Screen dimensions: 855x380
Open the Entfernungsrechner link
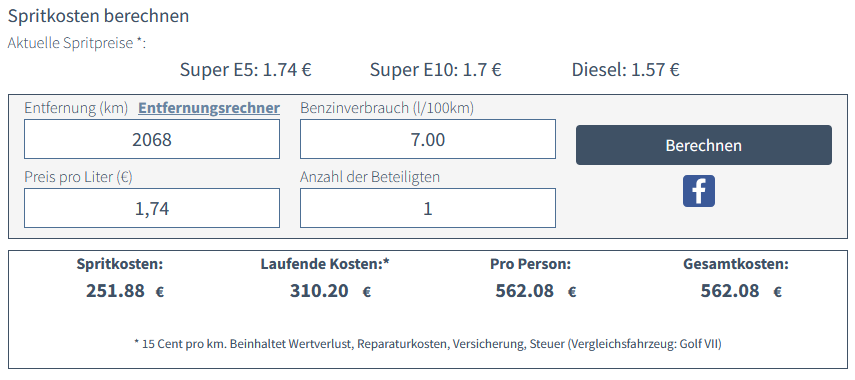click(209, 108)
